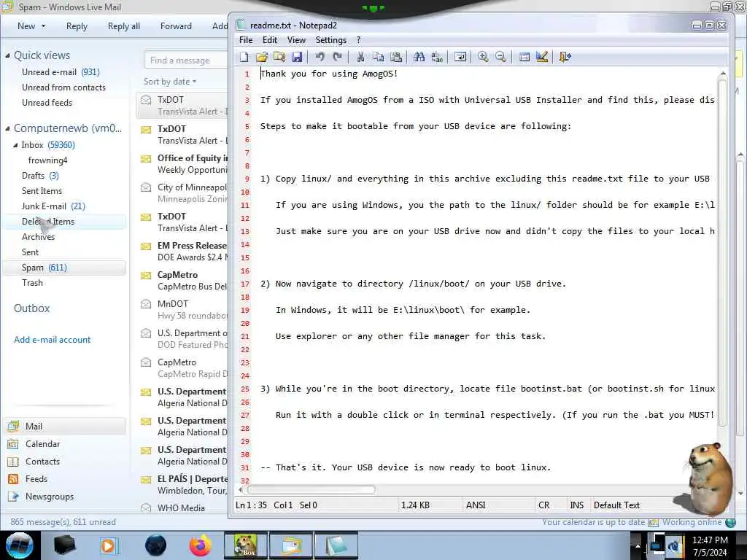Open Firefox from the taskbar

[x=200, y=545]
